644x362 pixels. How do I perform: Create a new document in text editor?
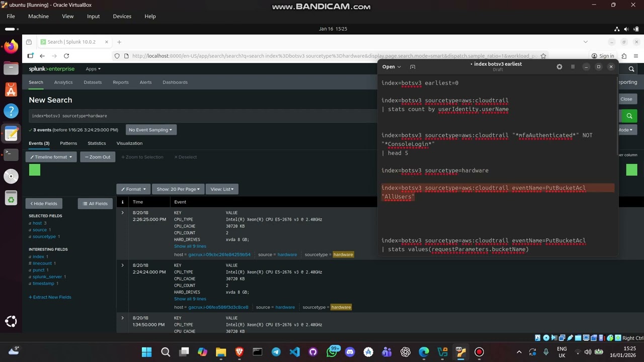click(x=413, y=66)
